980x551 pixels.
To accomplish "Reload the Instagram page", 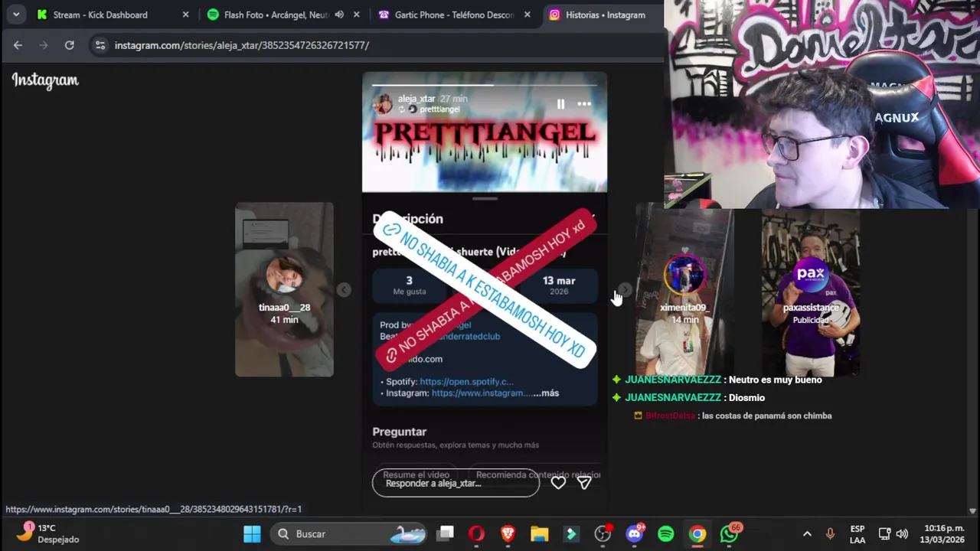I will (x=69, y=45).
